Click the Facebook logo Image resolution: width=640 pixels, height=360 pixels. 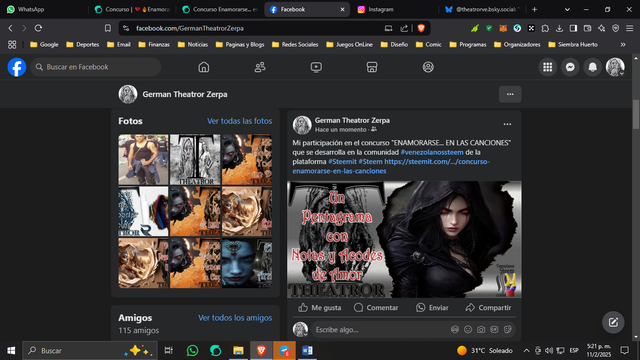point(17,67)
